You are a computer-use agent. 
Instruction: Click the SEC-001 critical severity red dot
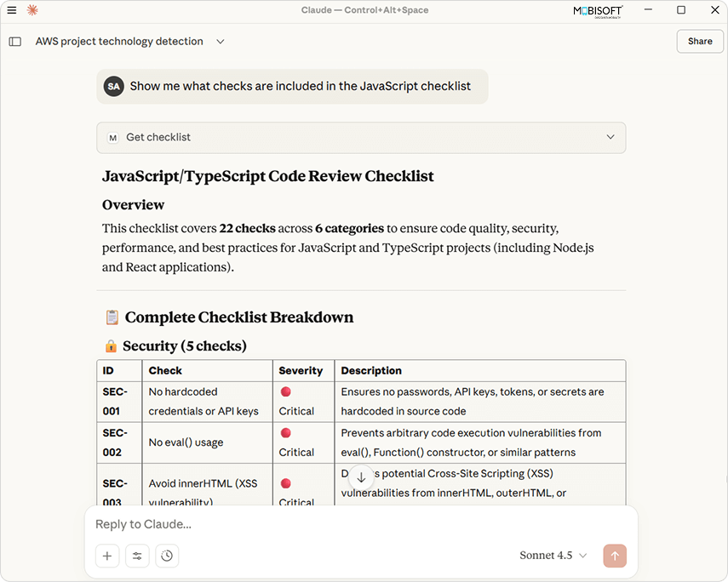286,392
